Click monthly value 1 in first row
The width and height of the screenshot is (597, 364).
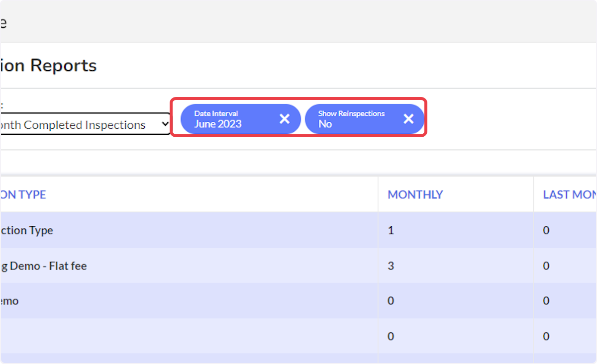tap(391, 230)
